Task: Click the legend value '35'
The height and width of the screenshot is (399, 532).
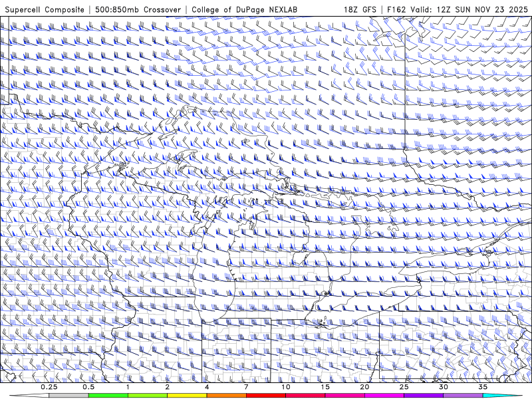Action: [x=483, y=387]
